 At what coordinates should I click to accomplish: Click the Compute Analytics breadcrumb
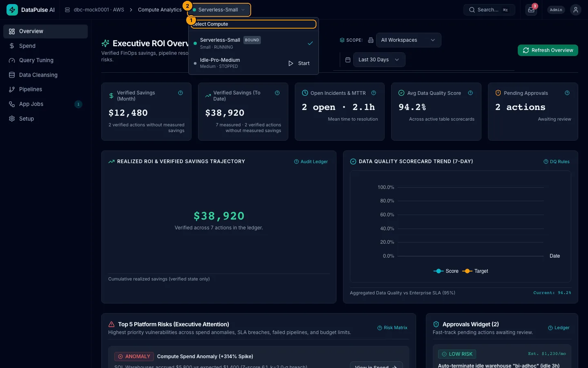click(x=160, y=10)
